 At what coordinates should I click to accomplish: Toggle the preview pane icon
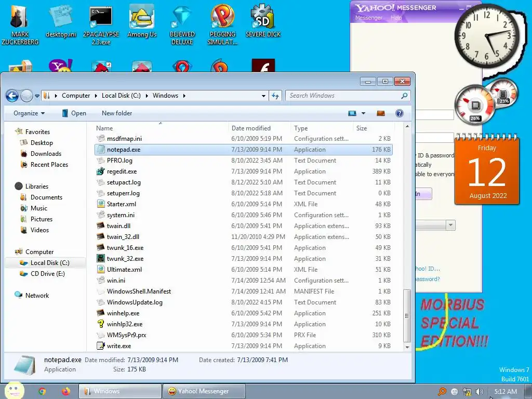[381, 113]
